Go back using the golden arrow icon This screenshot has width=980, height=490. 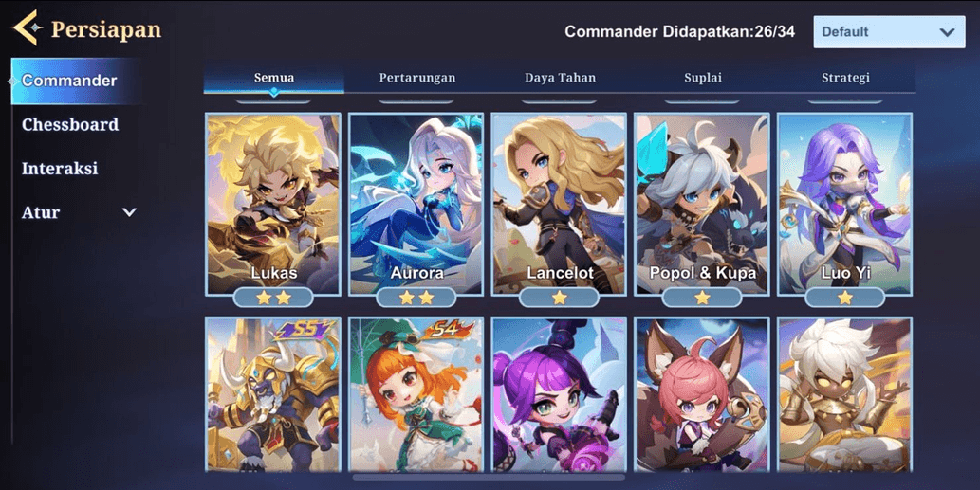28,28
